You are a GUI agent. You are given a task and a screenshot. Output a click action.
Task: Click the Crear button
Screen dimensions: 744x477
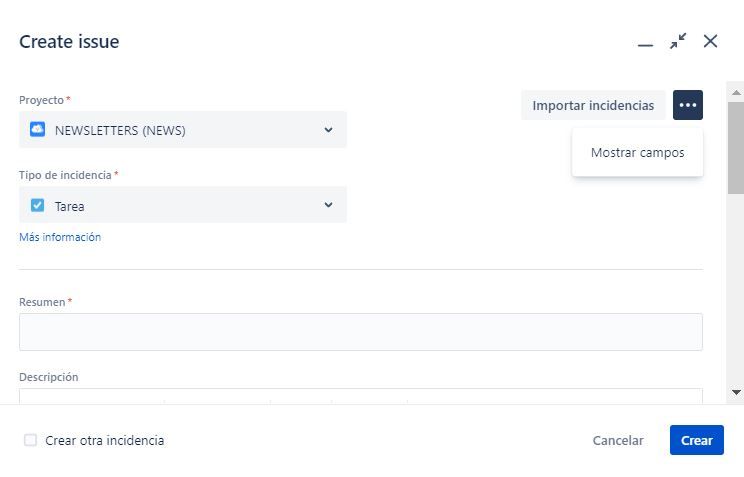(x=697, y=440)
